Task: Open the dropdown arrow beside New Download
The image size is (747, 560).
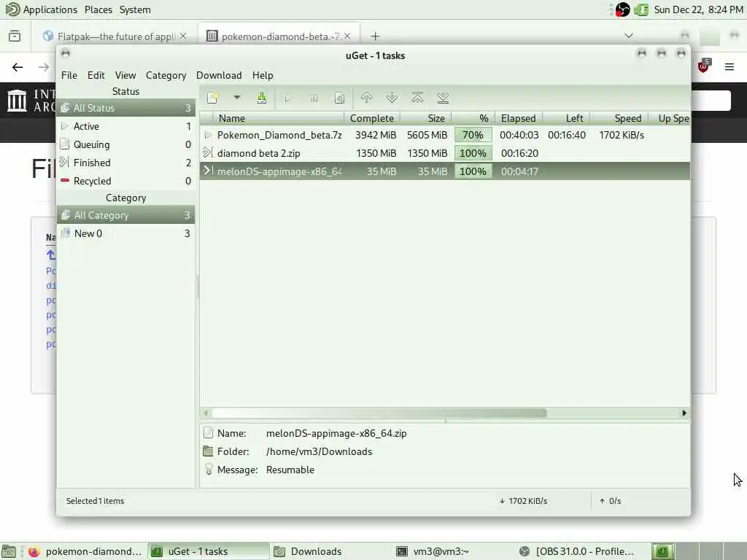Action: (237, 98)
